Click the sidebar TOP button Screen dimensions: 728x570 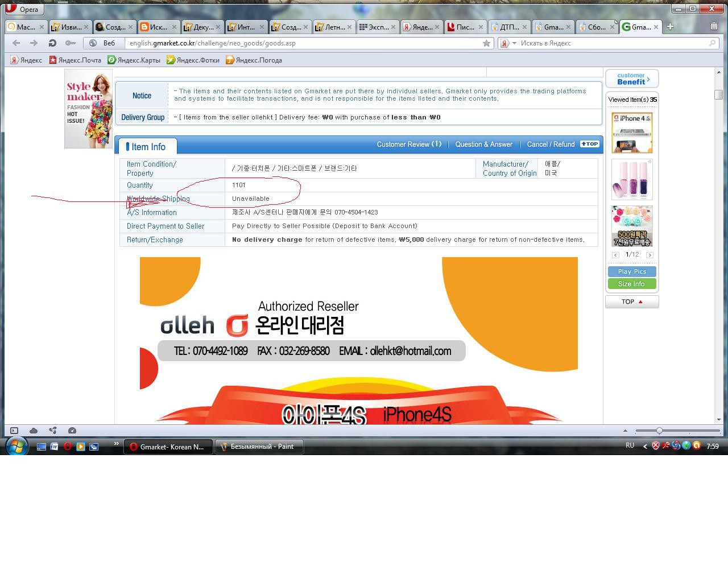[x=632, y=302]
